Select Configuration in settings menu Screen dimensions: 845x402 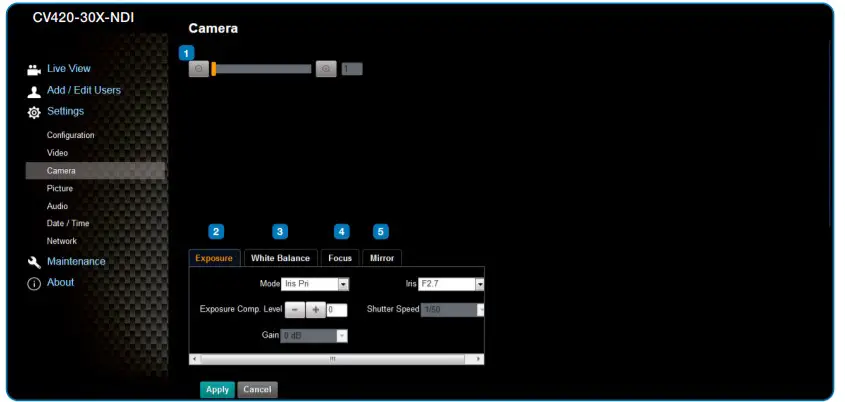(x=70, y=135)
